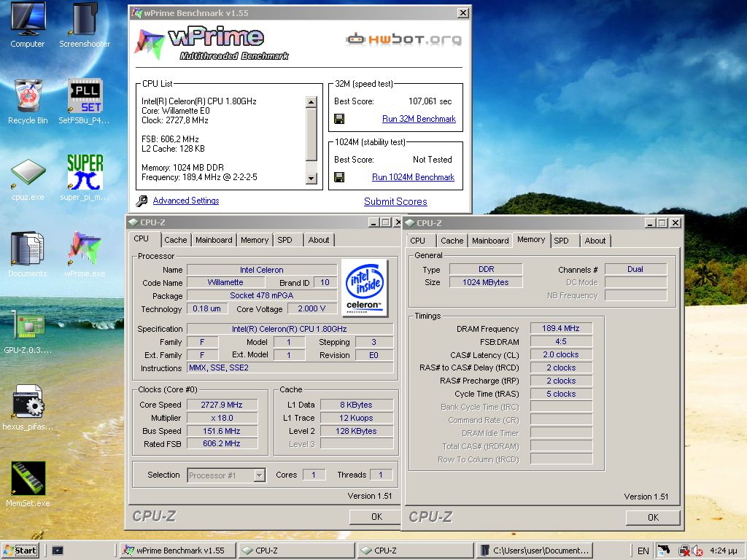The height and width of the screenshot is (560, 747).
Task: Click the wrench icon beside Advanced Settings
Action: 142,201
